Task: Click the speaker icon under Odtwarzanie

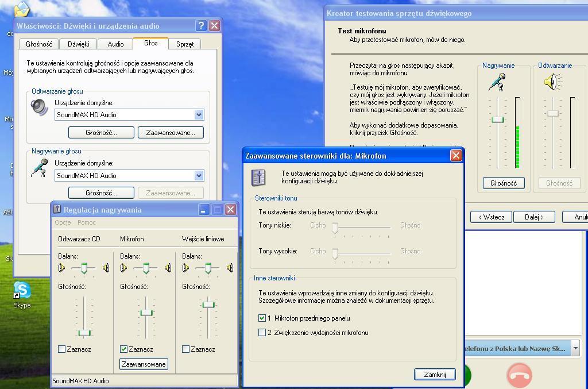Action: (552, 82)
